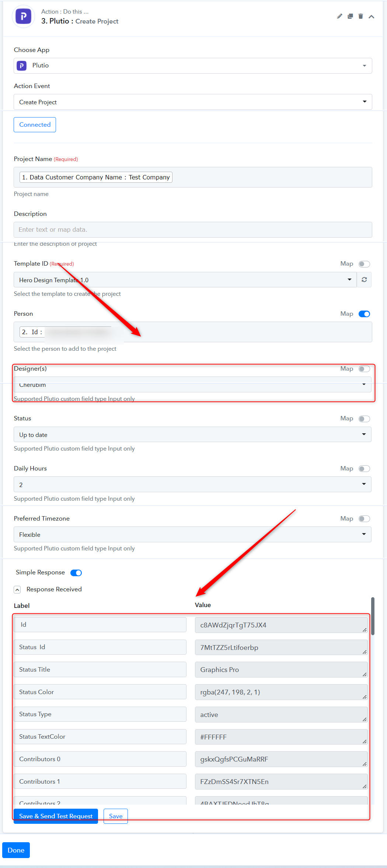This screenshot has width=387, height=868.
Task: Open the Choose App Plutio dropdown
Action: point(193,66)
